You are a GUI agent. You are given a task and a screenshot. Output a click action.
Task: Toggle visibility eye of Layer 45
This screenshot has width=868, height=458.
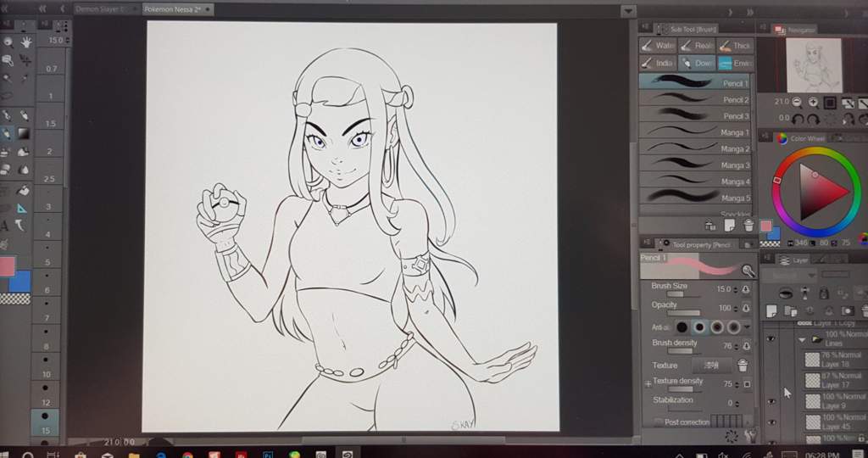point(771,422)
